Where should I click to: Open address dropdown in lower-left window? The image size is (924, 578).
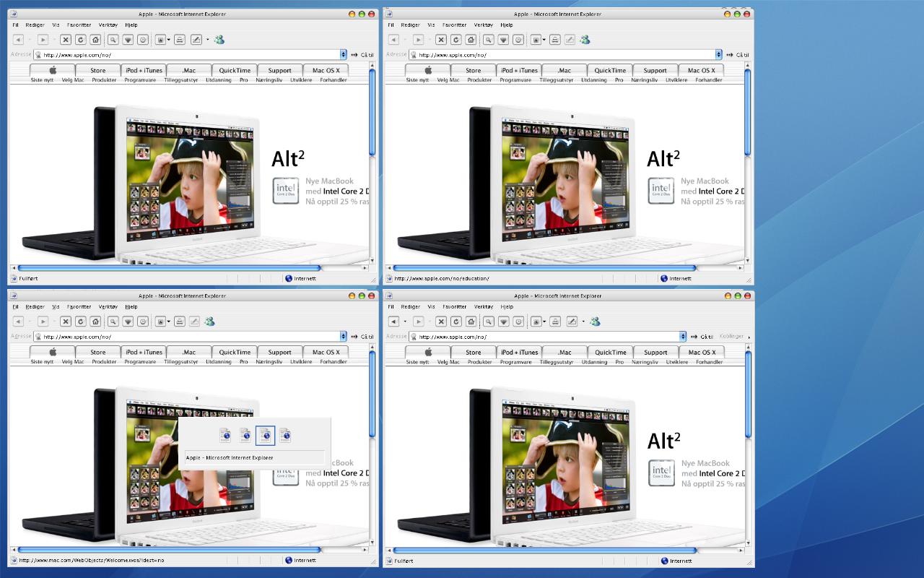pos(343,336)
